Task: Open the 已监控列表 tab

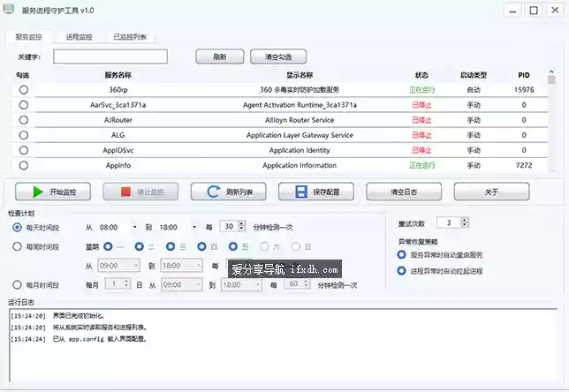Action: [x=130, y=36]
